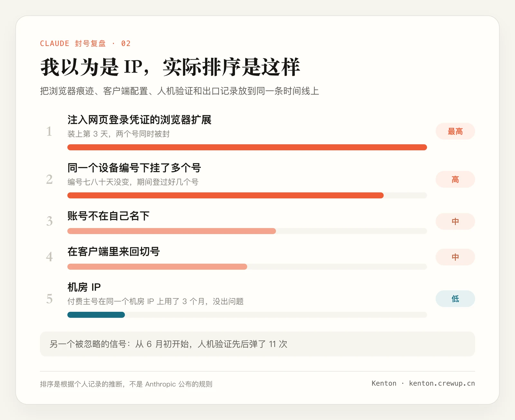Click the rank number "3" beside "账号不在自己名下"

(x=49, y=221)
